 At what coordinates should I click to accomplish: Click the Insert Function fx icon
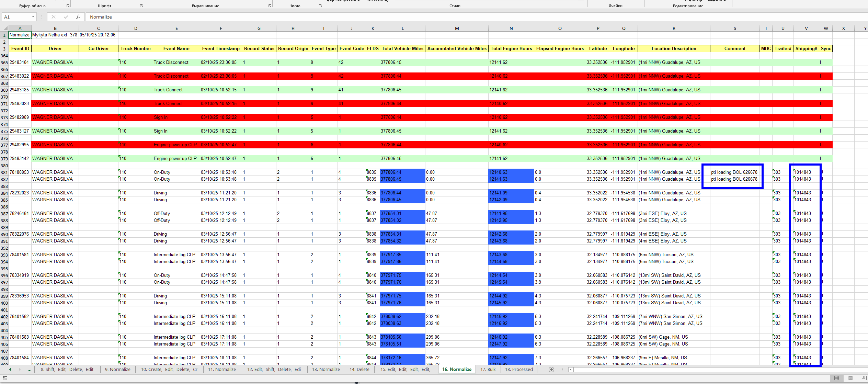[78, 17]
